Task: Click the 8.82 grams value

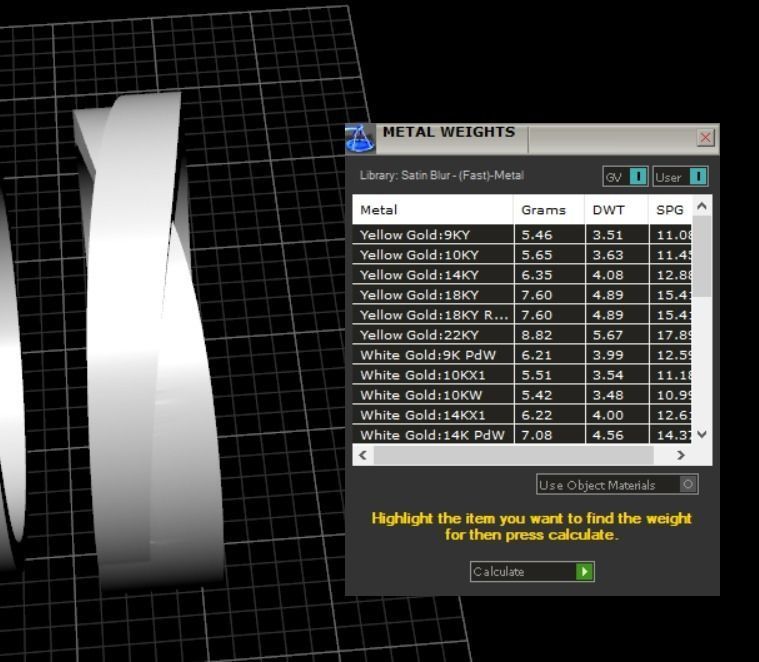Action: point(536,335)
